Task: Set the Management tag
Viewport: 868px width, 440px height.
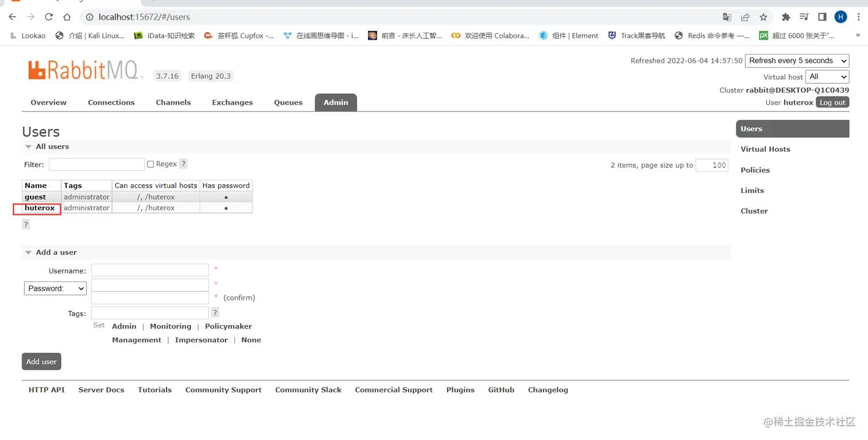Action: click(137, 340)
